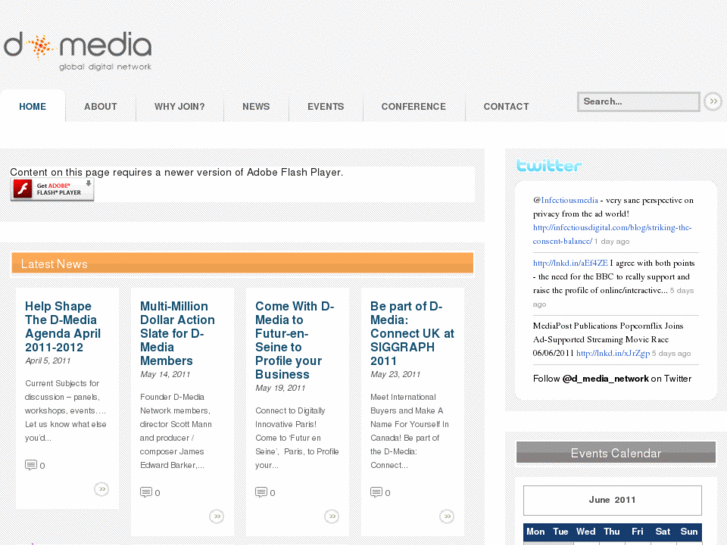
Task: Click read-more arrow on Futur-en-Seine card
Action: pyautogui.click(x=332, y=516)
